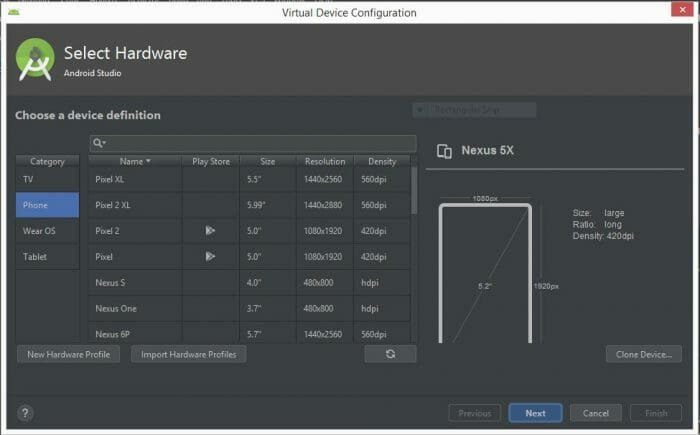Click the device icon beside Nexus 5X
The width and height of the screenshot is (700, 435).
point(444,151)
